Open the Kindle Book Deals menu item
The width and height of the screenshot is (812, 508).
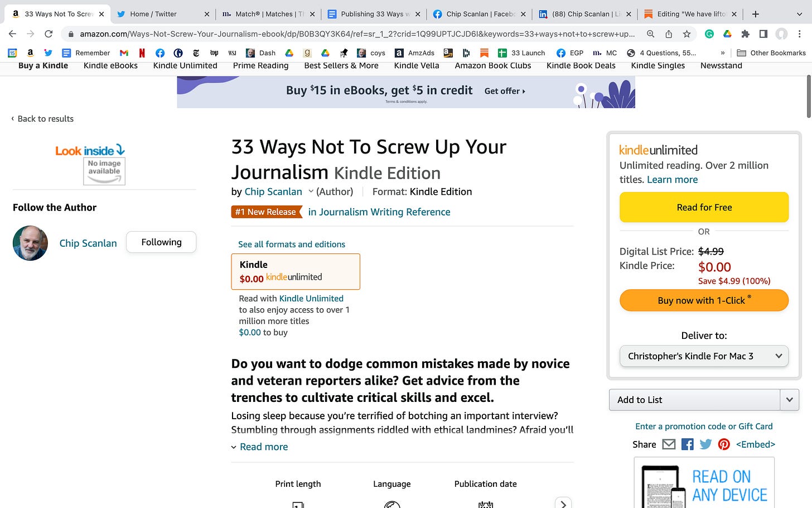click(x=581, y=65)
